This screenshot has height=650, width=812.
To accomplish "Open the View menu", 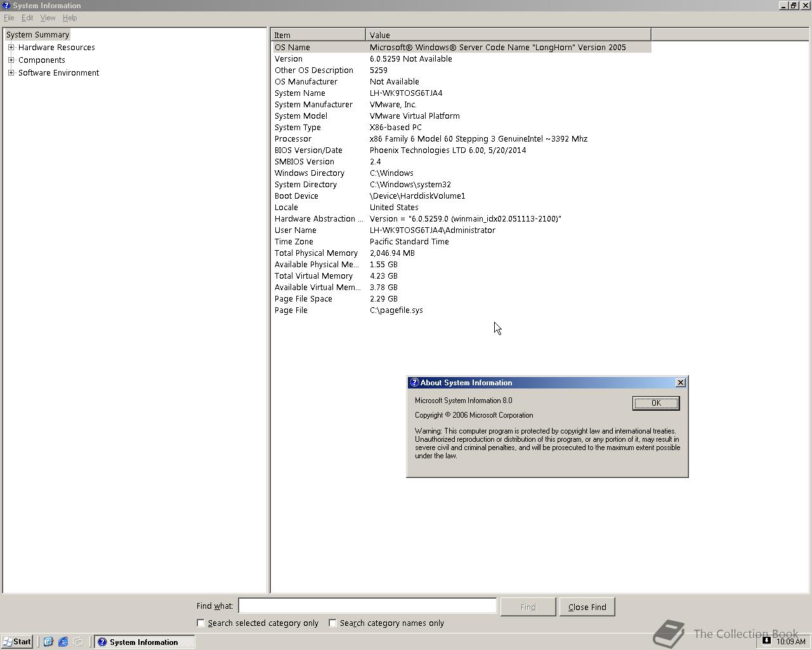I will click(x=48, y=18).
